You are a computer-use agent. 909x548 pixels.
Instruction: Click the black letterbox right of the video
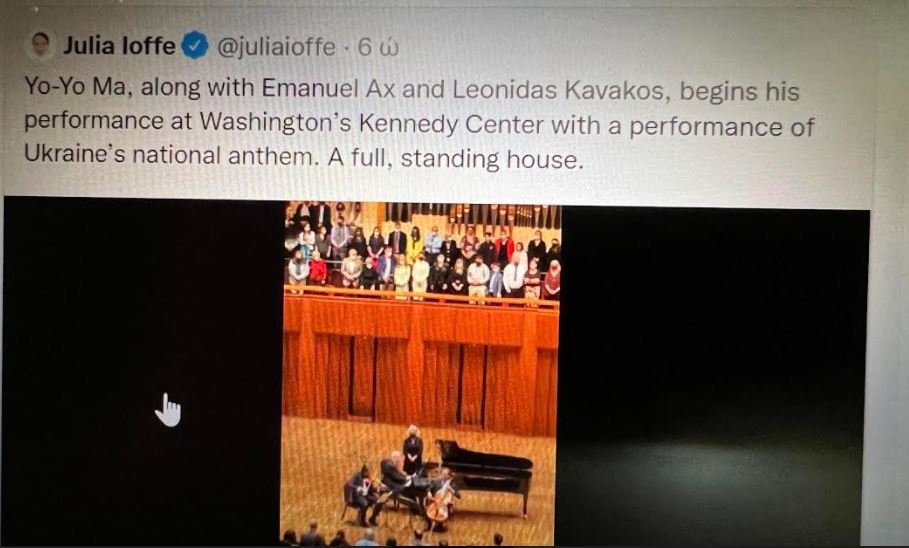713,377
